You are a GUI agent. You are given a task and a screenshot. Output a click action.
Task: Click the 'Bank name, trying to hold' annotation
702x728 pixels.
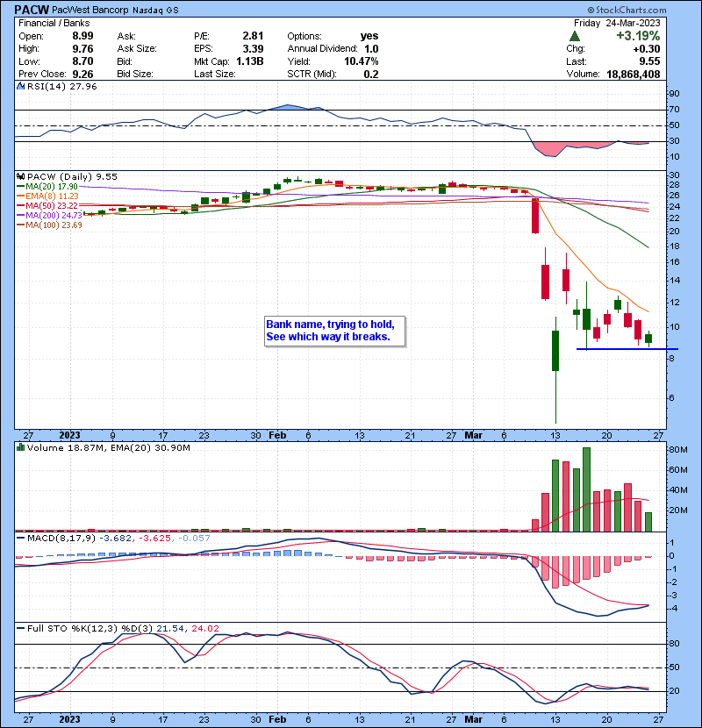pyautogui.click(x=334, y=330)
